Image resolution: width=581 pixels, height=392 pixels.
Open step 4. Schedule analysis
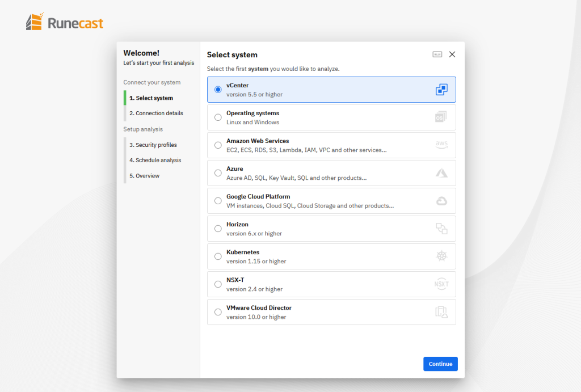[155, 160]
